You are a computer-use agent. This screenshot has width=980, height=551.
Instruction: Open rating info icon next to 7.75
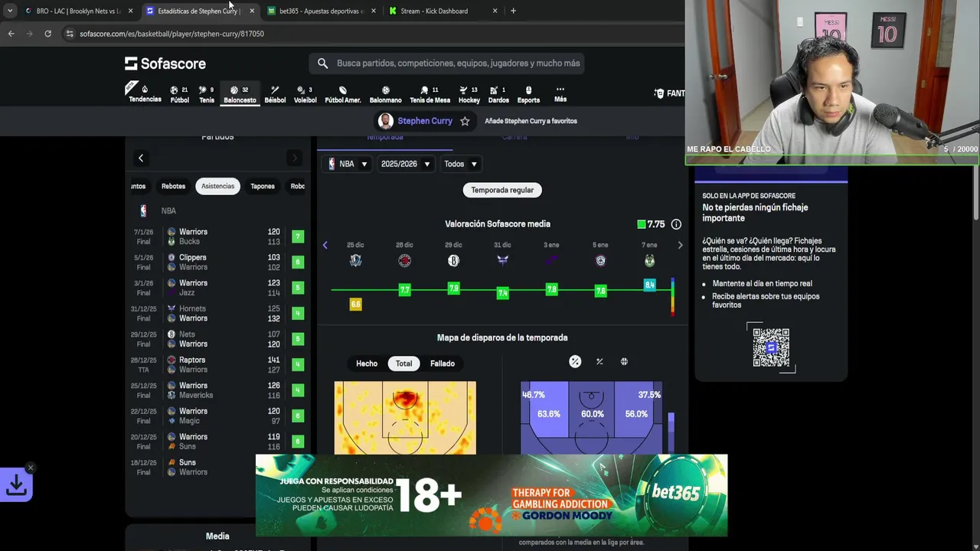pos(676,224)
